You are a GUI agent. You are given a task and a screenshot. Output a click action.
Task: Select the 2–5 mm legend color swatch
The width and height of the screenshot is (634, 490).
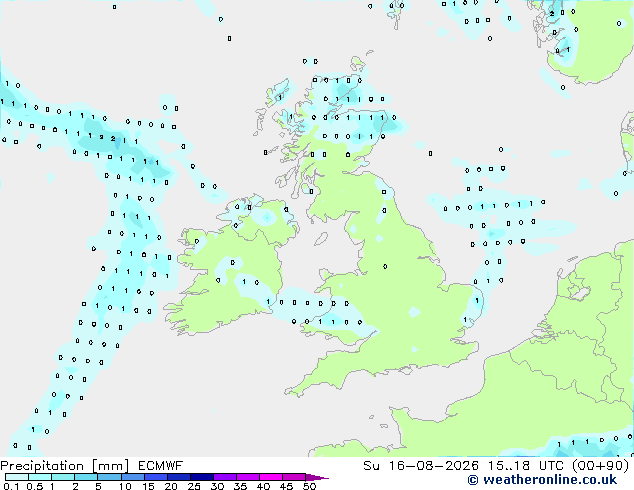click(x=86, y=477)
